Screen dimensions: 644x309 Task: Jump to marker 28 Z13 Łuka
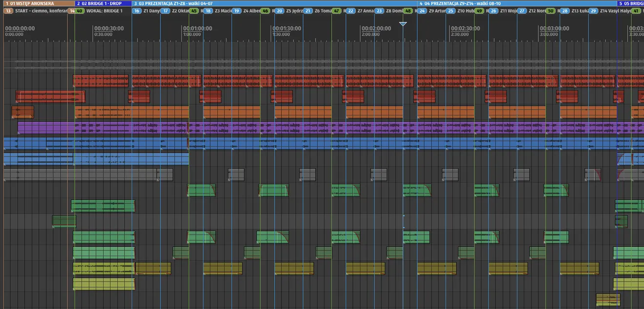565,11
